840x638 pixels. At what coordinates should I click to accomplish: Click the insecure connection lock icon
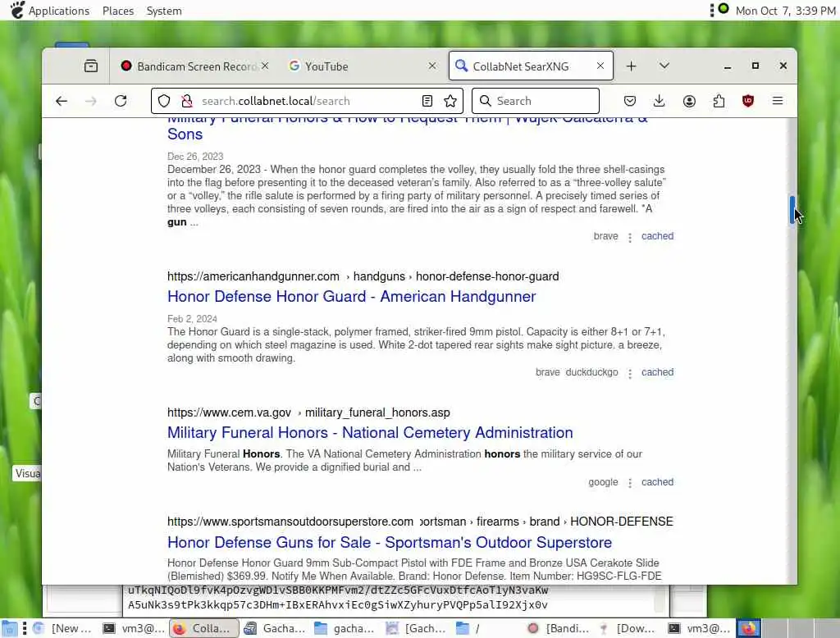coord(186,101)
